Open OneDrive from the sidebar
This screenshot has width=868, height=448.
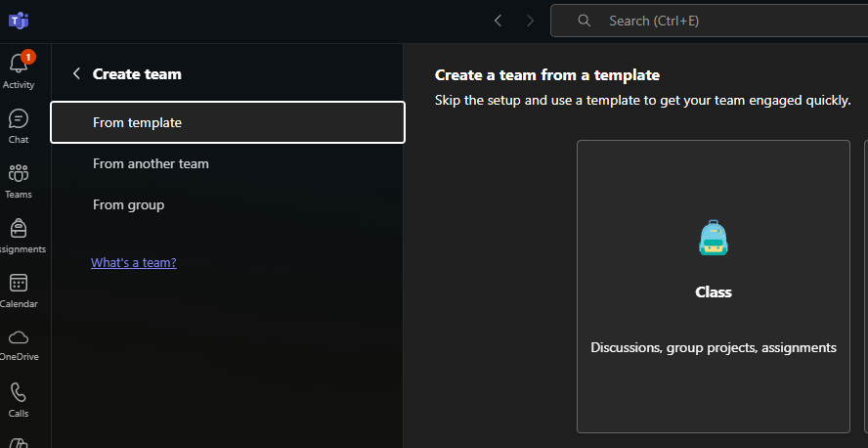click(18, 344)
